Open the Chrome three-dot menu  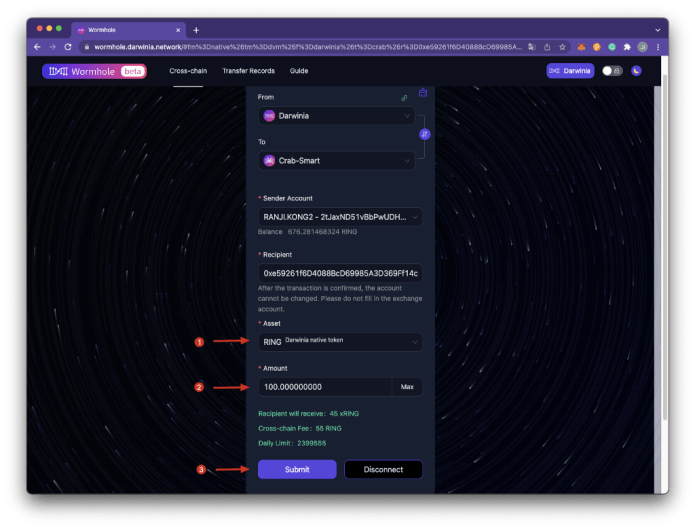coord(658,47)
